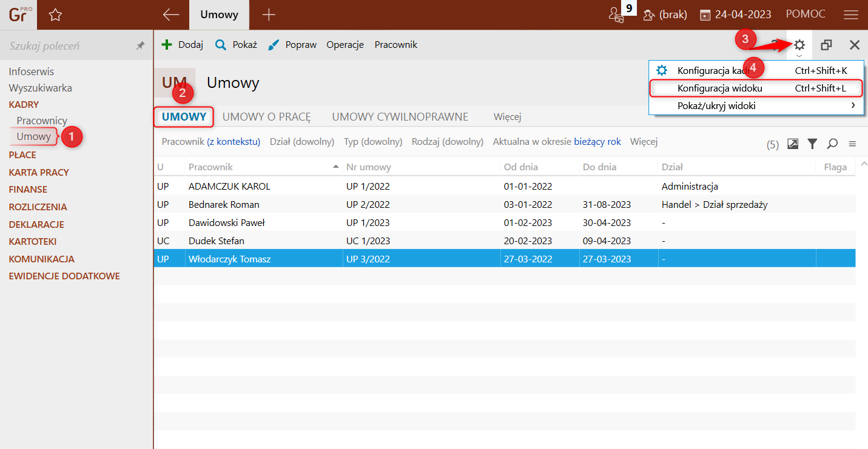Click the star favorites icon
The height and width of the screenshot is (449, 868).
coord(55,15)
